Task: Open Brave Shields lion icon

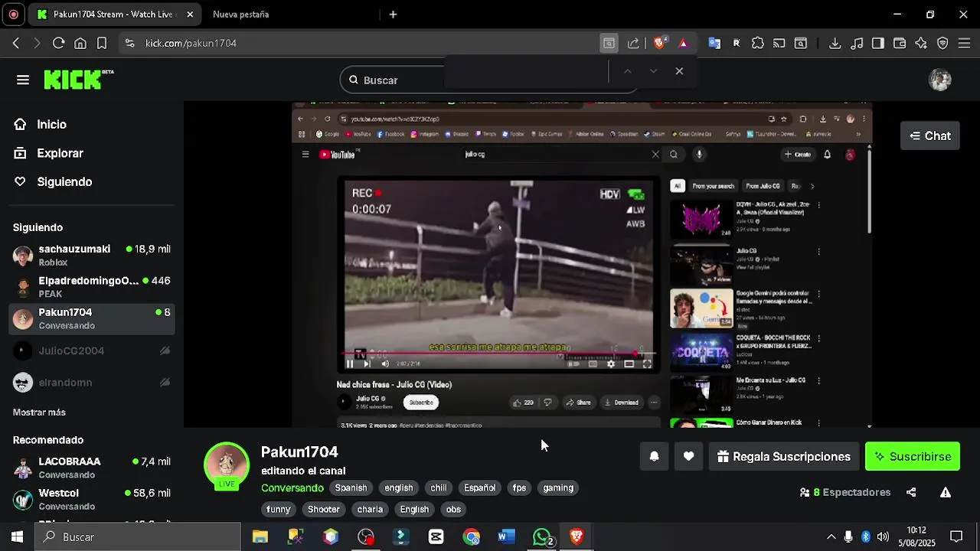Action: point(659,44)
